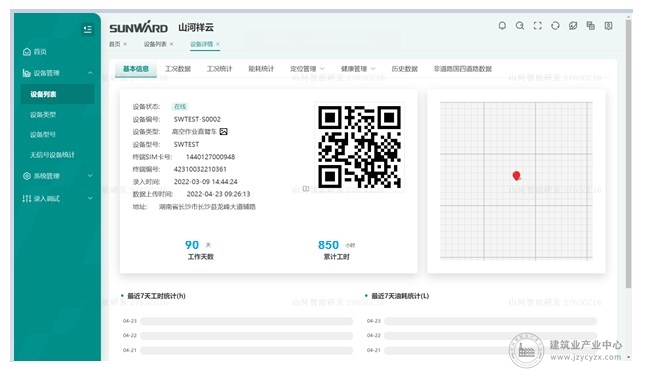Click the 在线 status badge
This screenshot has width=648, height=378.
(180, 107)
